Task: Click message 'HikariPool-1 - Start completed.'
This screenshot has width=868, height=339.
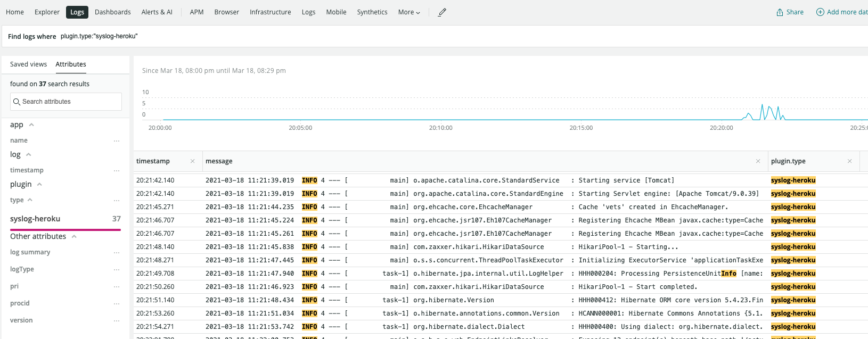Action: [638, 287]
